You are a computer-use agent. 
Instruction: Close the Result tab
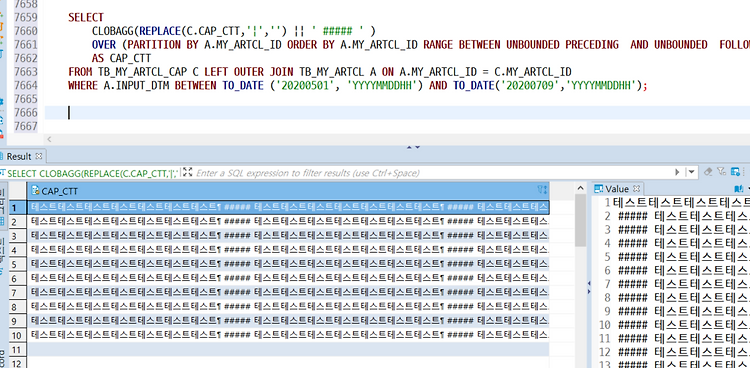coord(39,156)
